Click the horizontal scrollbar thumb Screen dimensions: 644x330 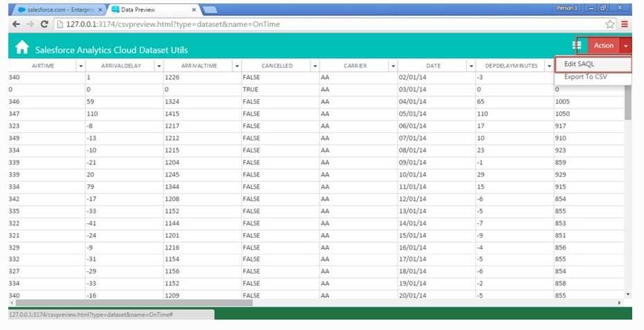click(x=134, y=303)
